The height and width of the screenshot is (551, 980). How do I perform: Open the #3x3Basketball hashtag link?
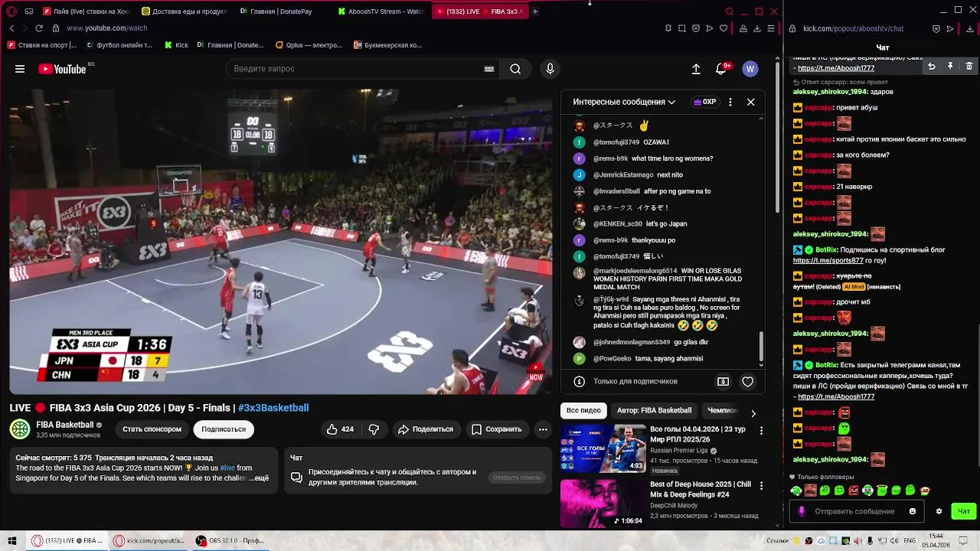pos(273,408)
